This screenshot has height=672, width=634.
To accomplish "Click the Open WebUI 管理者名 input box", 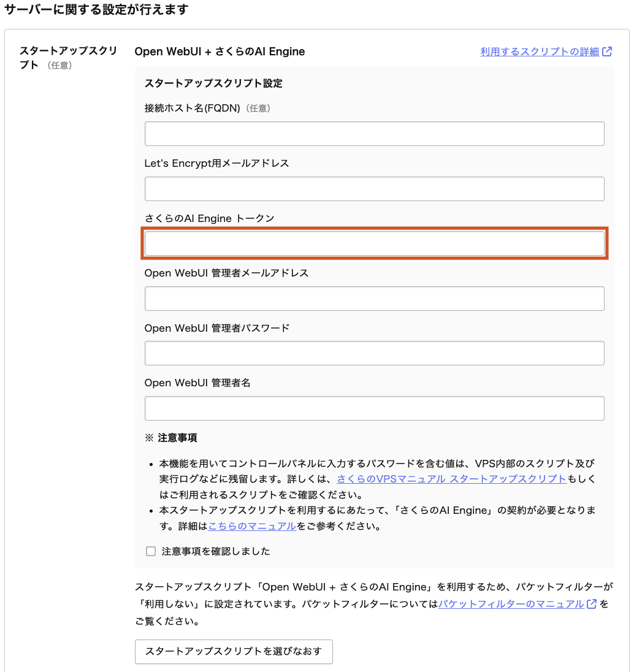I will [x=374, y=408].
